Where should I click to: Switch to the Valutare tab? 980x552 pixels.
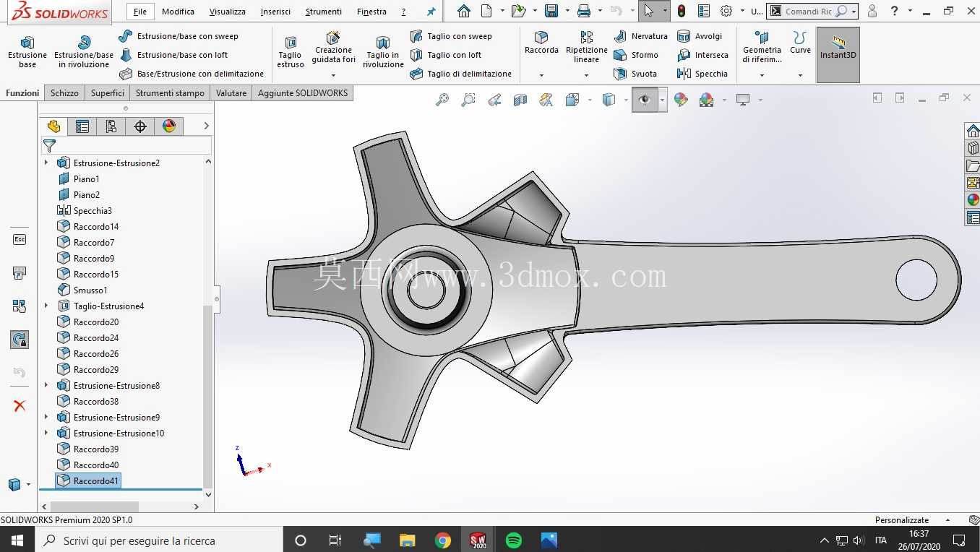(231, 92)
